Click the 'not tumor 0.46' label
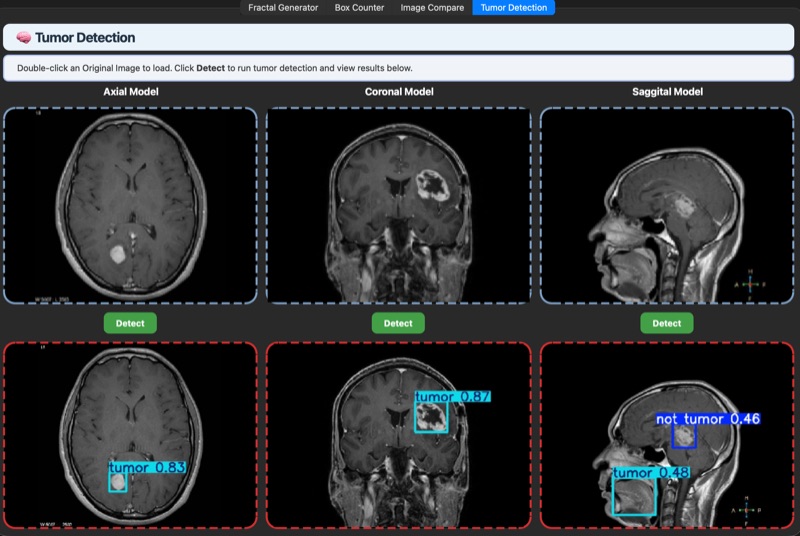The height and width of the screenshot is (536, 800). 708,419
